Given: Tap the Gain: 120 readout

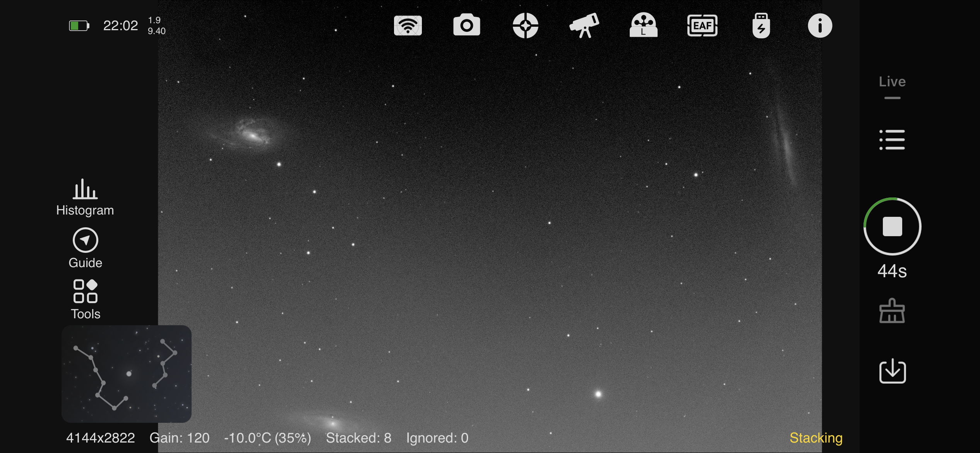Looking at the screenshot, I should 180,438.
